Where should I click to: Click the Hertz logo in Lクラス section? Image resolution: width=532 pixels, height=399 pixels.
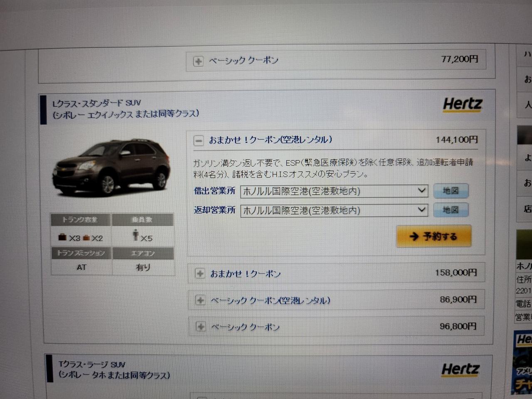(463, 104)
